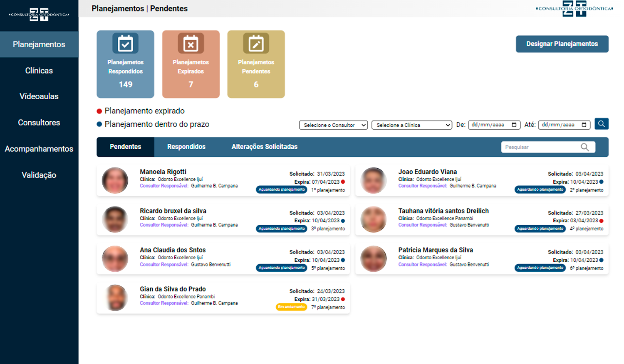Open Tauhana vitória santos Dreilich's photo
Viewport: 624px width, 364px height.
tap(373, 219)
